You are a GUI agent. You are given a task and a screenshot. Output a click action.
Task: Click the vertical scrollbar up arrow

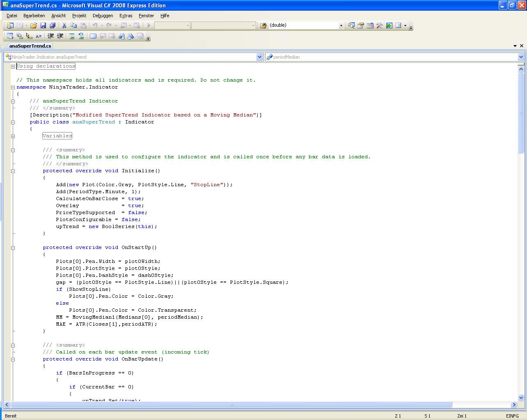pyautogui.click(x=521, y=69)
